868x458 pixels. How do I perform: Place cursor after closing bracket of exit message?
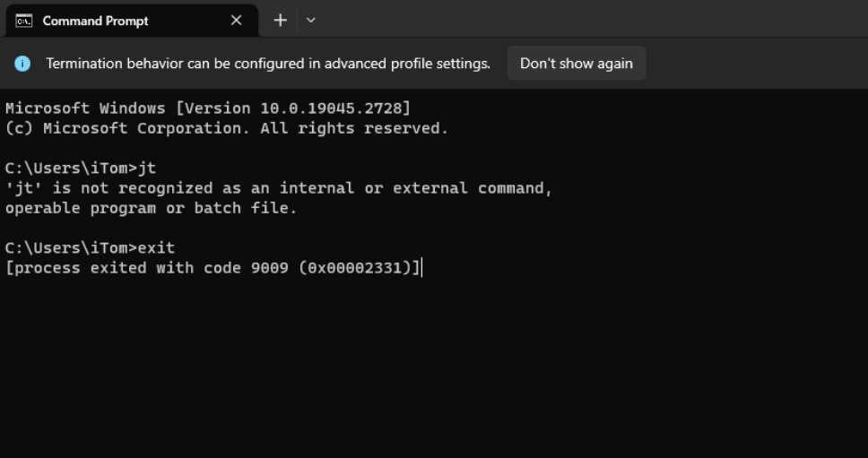[421, 268]
